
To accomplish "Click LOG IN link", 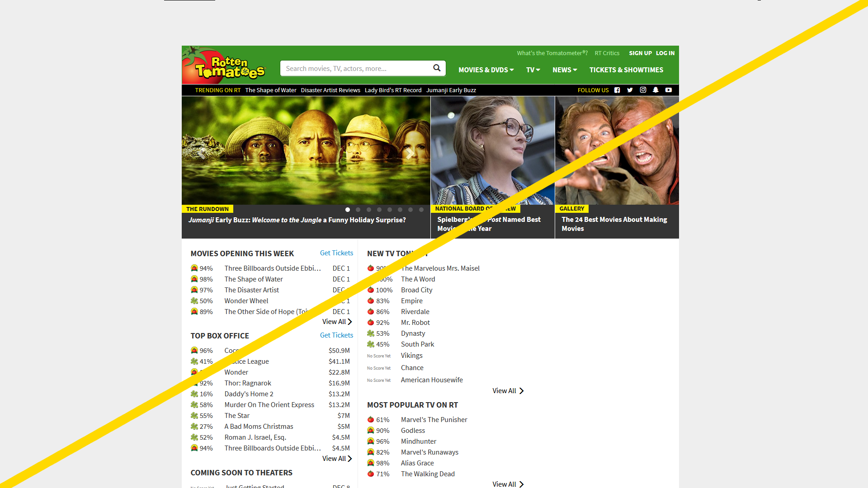I will pyautogui.click(x=665, y=53).
